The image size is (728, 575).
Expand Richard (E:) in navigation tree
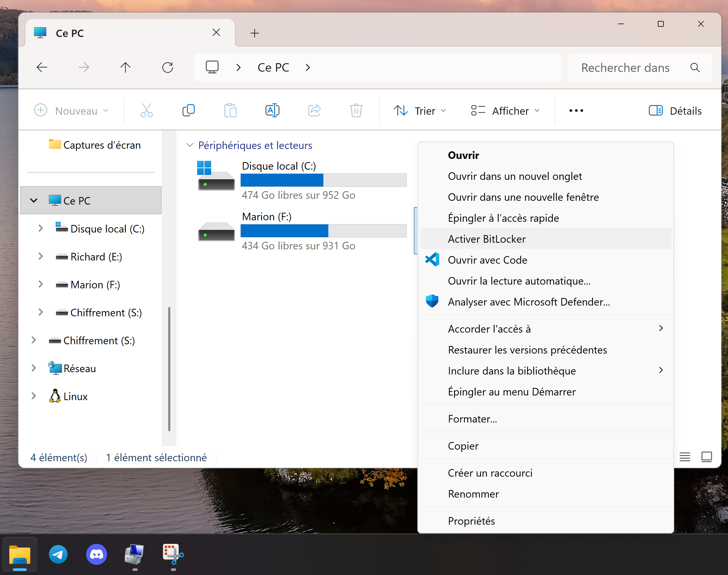click(40, 257)
